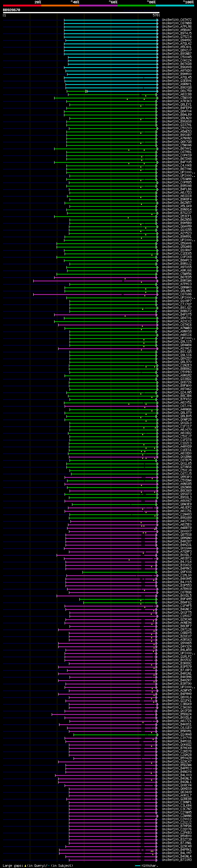This screenshot has width=197, height=868.
Task: Select hit label UniRef100_Q109P7
Action: point(177,301)
